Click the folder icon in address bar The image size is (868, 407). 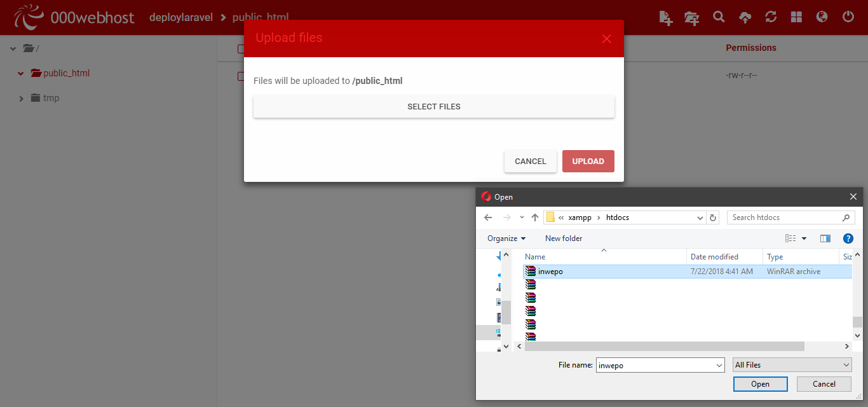tap(551, 217)
